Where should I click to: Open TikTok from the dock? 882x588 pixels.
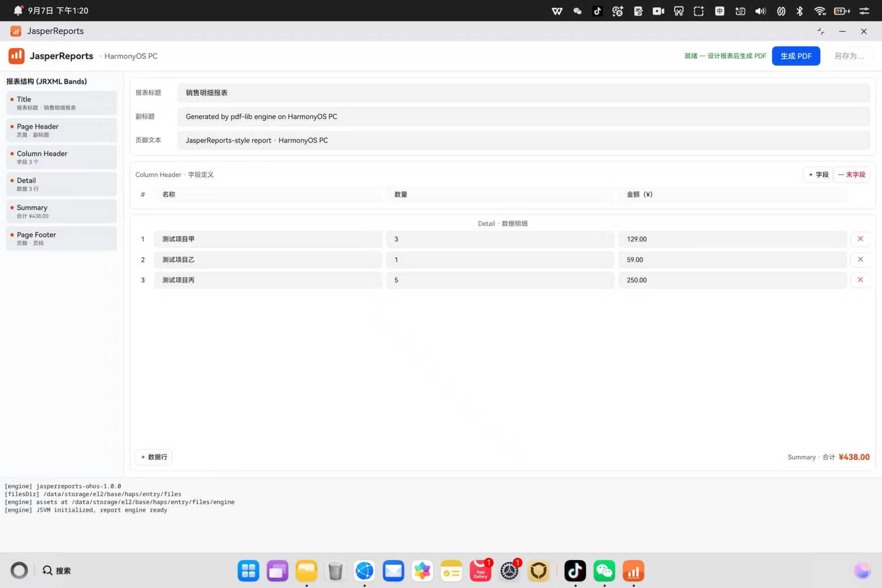tap(575, 571)
